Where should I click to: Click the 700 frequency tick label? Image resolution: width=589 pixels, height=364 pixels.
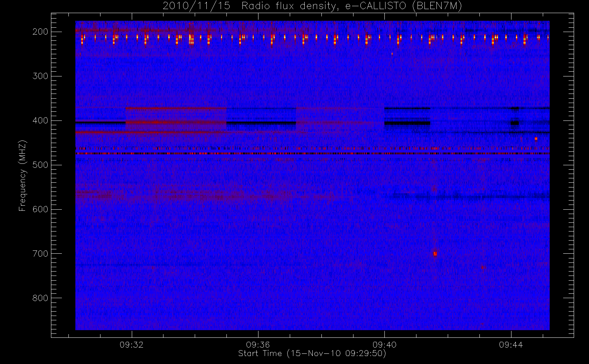pyautogui.click(x=40, y=254)
